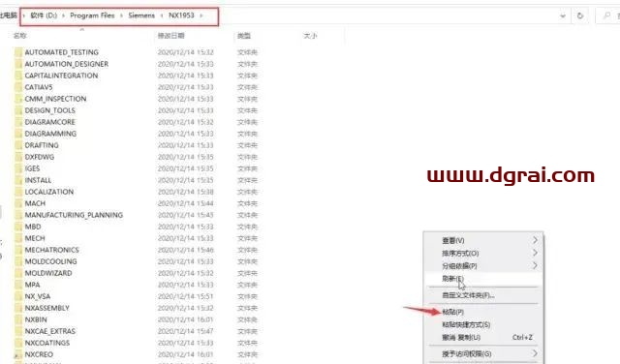
Task: Choose 粘贴(P) in the context menu
Action: click(483, 312)
